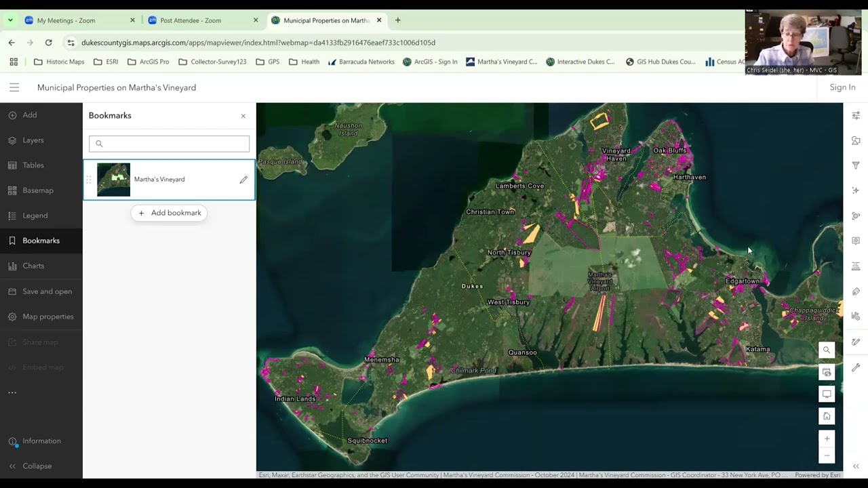Expand the right settings toolbar

pos(856,466)
